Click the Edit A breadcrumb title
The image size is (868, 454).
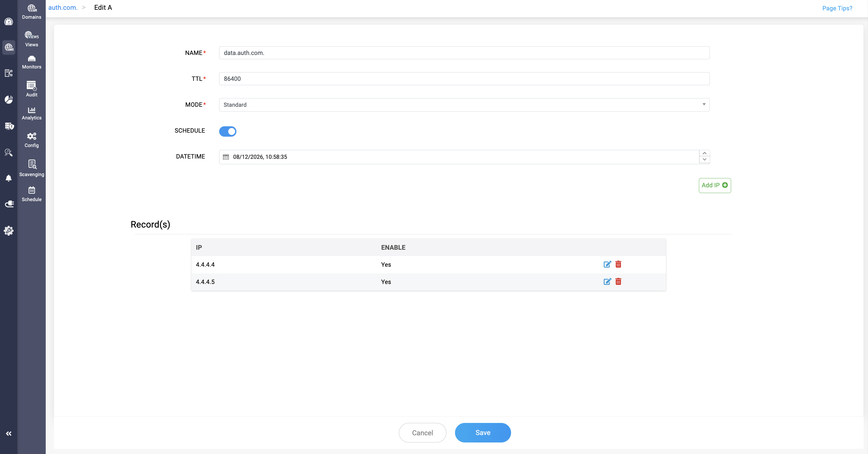point(103,7)
